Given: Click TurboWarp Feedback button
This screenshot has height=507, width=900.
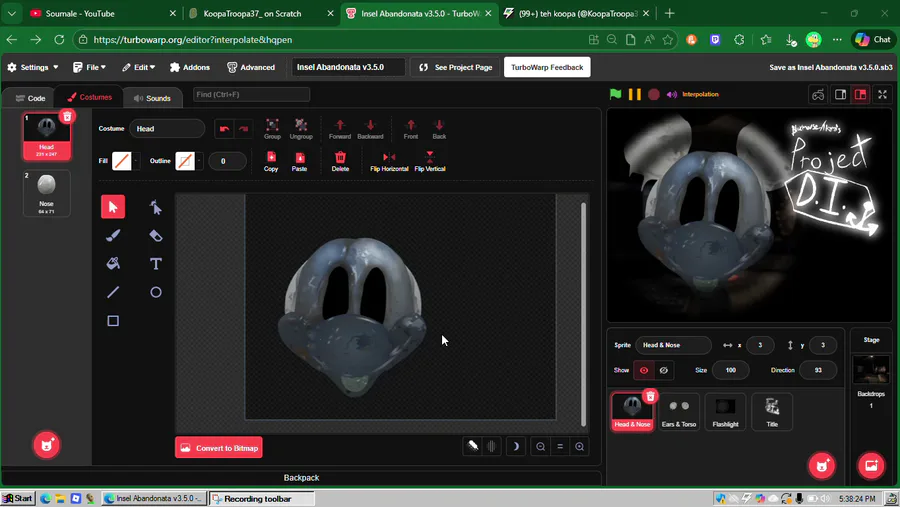Looking at the screenshot, I should click(547, 67).
